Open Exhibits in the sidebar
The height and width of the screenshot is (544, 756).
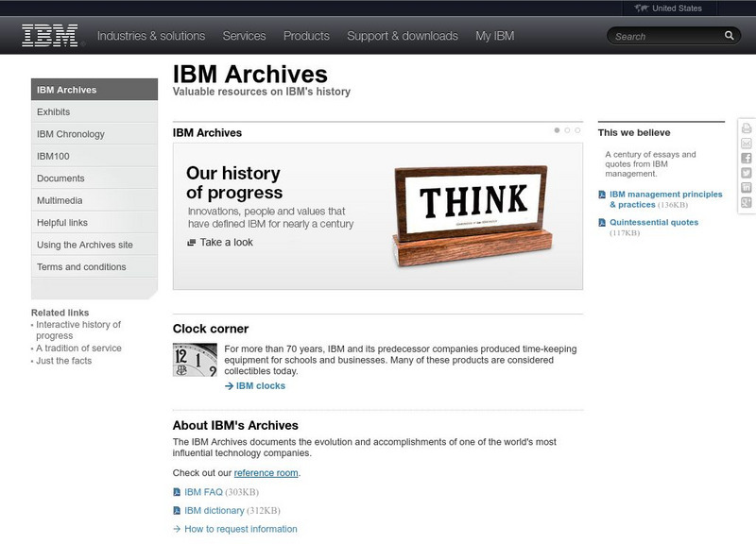point(94,111)
